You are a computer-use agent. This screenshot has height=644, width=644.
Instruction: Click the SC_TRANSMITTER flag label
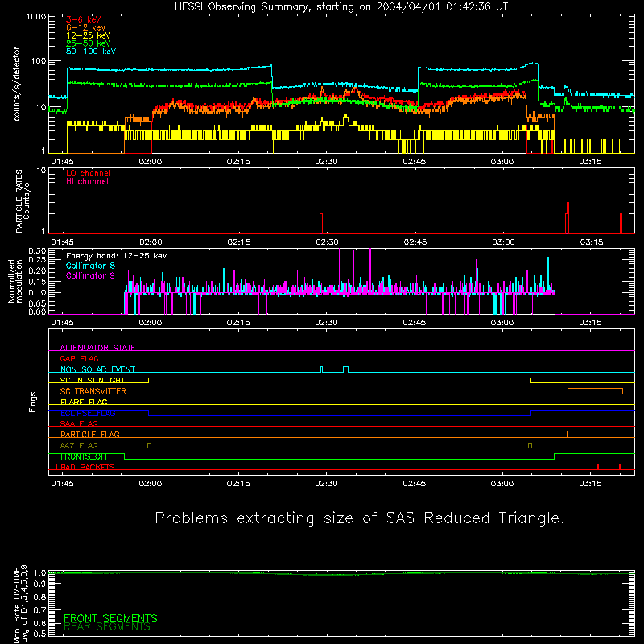click(x=93, y=391)
